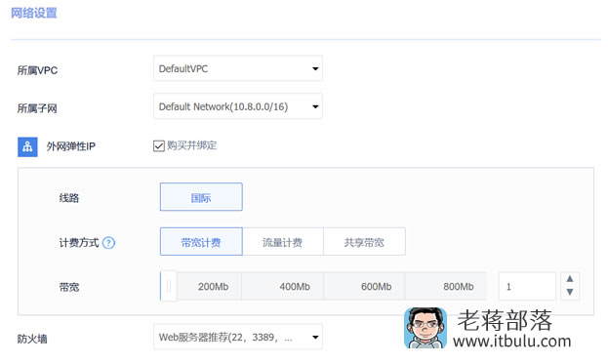Image resolution: width=608 pixels, height=364 pixels.
Task: Open the 防火墙 dropdown showing Web服务器推荐
Action: pos(238,337)
